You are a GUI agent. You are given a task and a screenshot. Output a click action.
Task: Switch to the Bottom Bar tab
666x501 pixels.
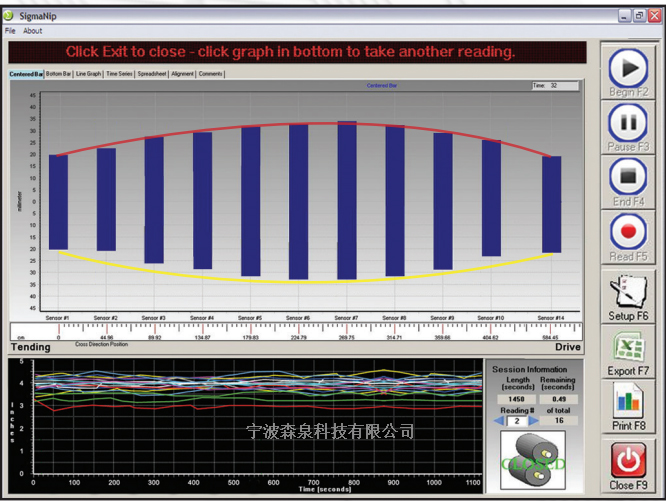(59, 74)
